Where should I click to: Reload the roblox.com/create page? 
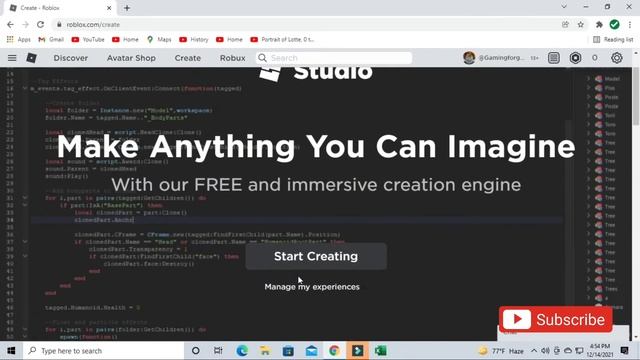[x=40, y=24]
